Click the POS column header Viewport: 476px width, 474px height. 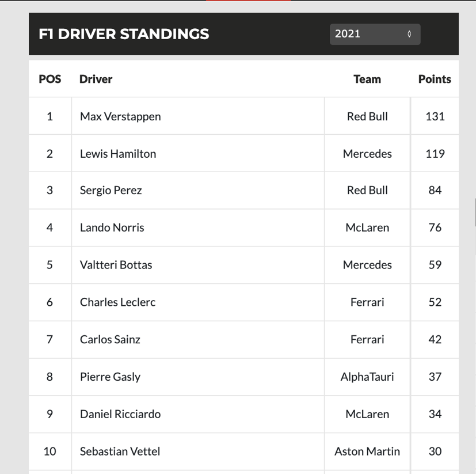tap(50, 79)
